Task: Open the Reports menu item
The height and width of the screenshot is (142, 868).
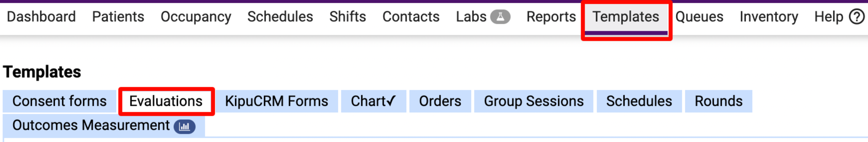Action: (551, 17)
